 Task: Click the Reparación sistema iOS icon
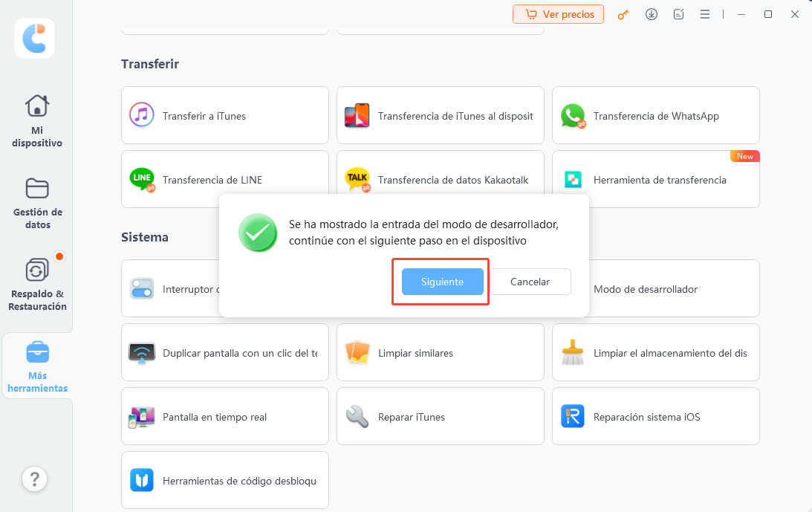[x=573, y=416]
